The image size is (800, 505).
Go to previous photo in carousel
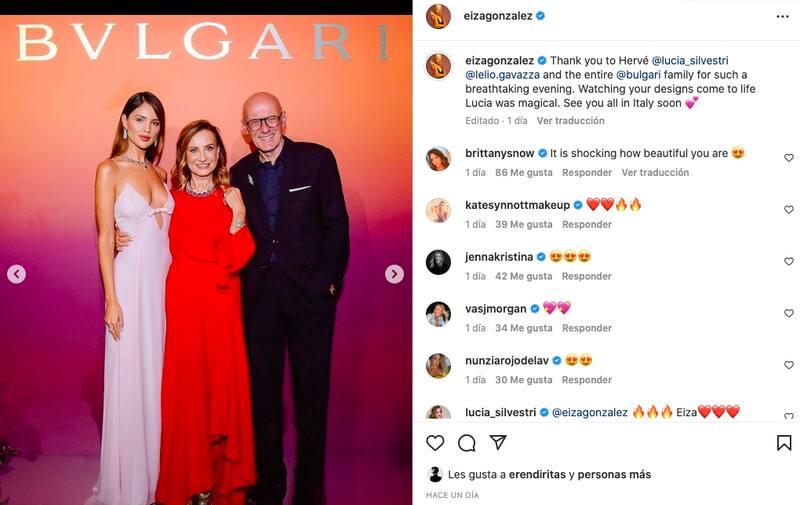pyautogui.click(x=16, y=274)
